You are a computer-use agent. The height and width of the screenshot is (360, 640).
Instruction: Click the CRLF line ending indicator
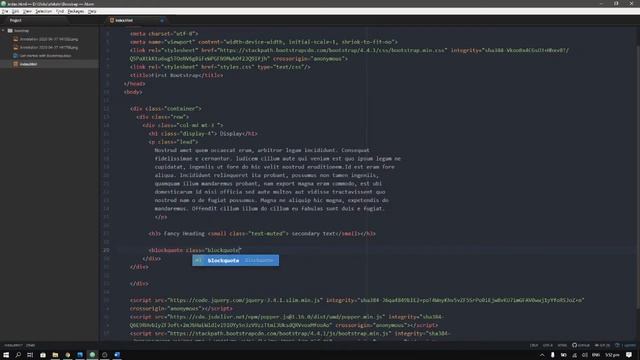tap(533, 345)
